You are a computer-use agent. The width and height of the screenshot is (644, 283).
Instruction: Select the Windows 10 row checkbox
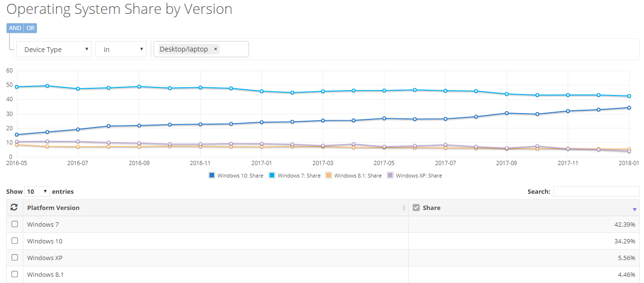pyautogui.click(x=15, y=241)
